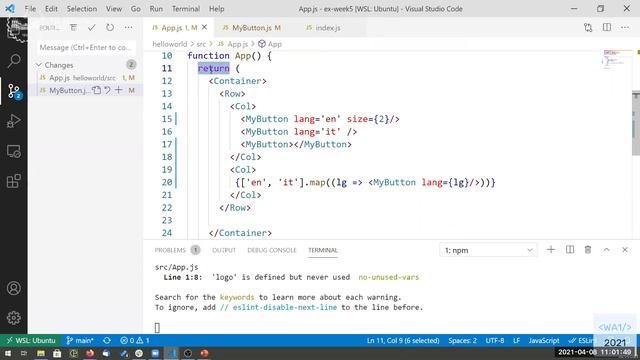The height and width of the screenshot is (360, 640).
Task: Open the Run menu
Action: coord(156,9)
